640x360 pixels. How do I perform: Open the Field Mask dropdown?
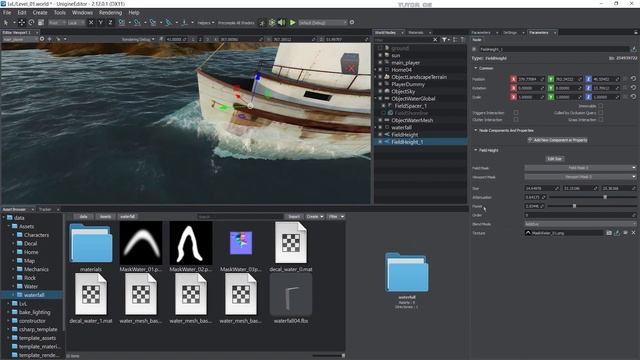[580, 168]
